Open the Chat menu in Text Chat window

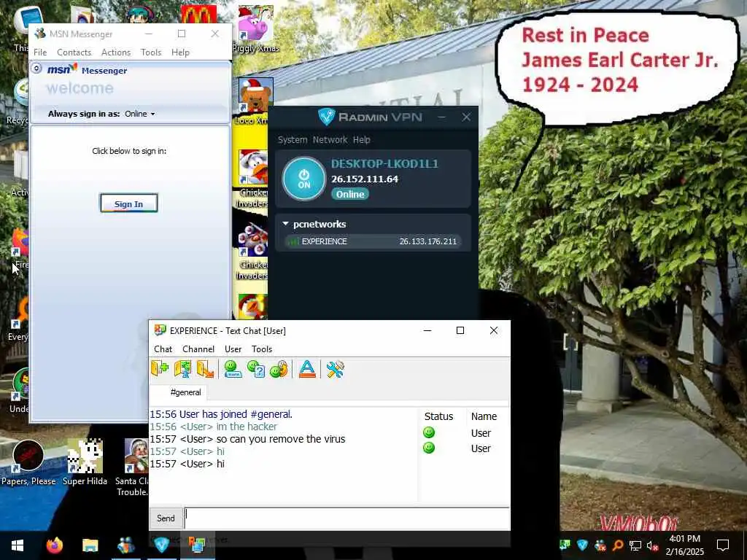[163, 349]
